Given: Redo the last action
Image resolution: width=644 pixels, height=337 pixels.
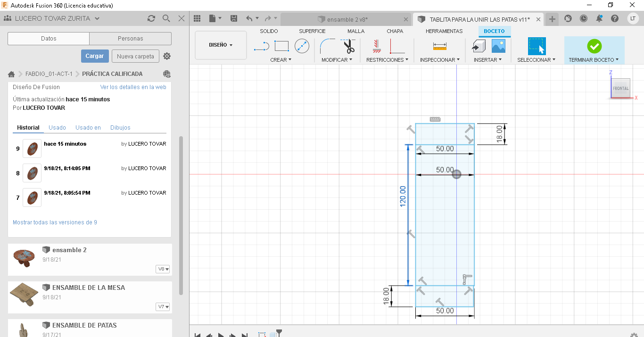Looking at the screenshot, I should point(268,18).
